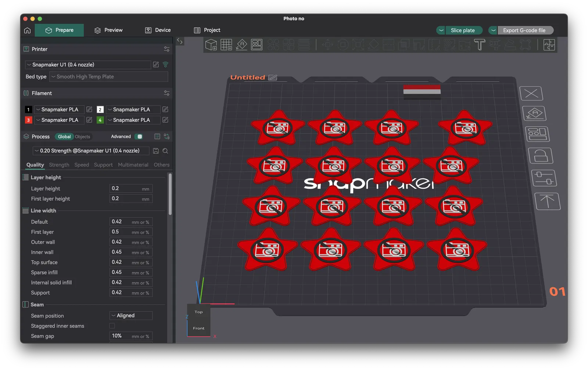This screenshot has height=370, width=588.
Task: Edit the Snapmaker U1 printer preset
Action: (156, 65)
